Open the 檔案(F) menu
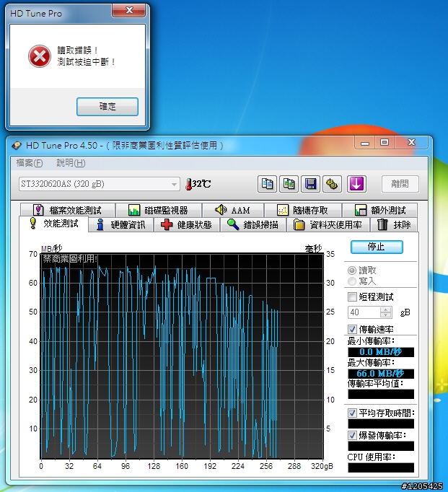 tap(29, 163)
